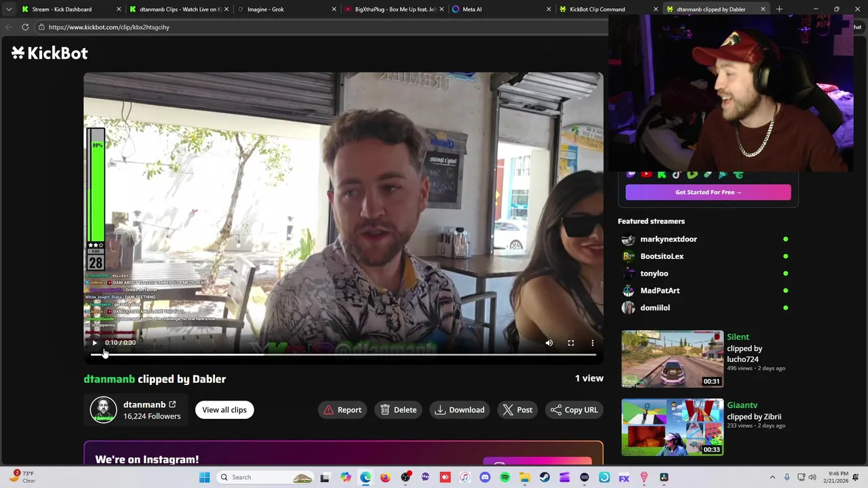Open OBS Studio from taskbar

tap(406, 477)
